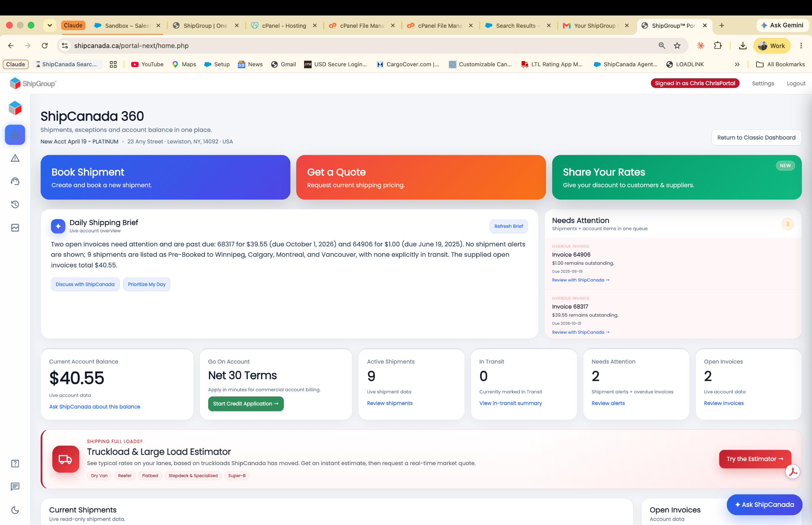Viewport: 812px width, 525px height.
Task: Click Review invoices link
Action: point(724,403)
